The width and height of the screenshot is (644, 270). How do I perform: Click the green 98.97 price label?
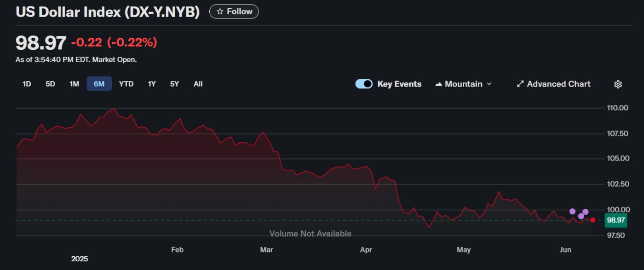615,220
